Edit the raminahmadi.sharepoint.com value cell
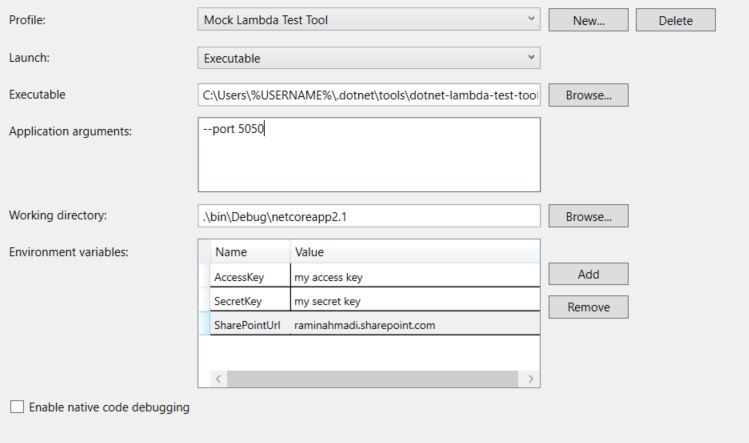This screenshot has height=443, width=749. coord(414,325)
